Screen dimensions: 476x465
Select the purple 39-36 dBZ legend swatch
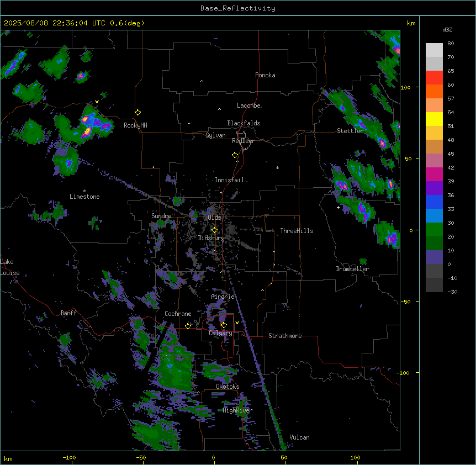(x=434, y=188)
